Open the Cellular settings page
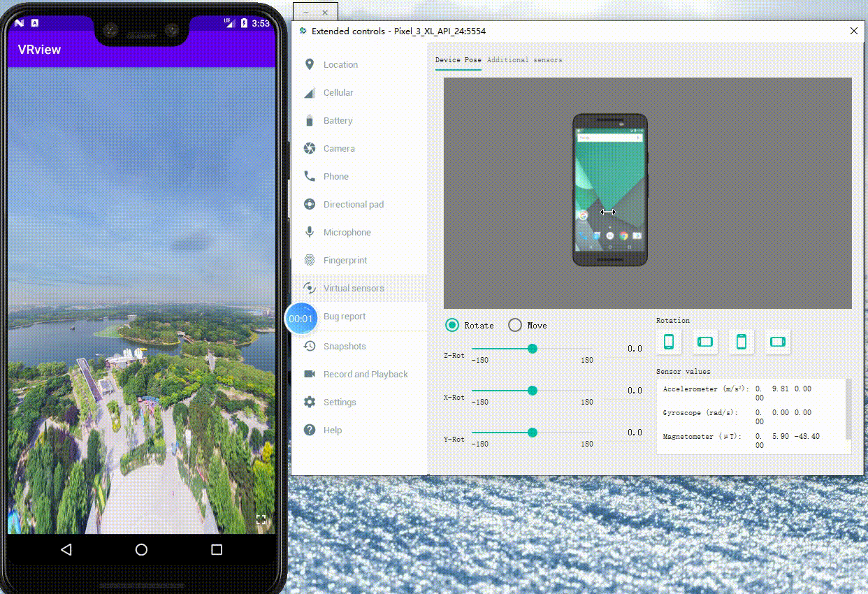The width and height of the screenshot is (868, 594). click(359, 92)
